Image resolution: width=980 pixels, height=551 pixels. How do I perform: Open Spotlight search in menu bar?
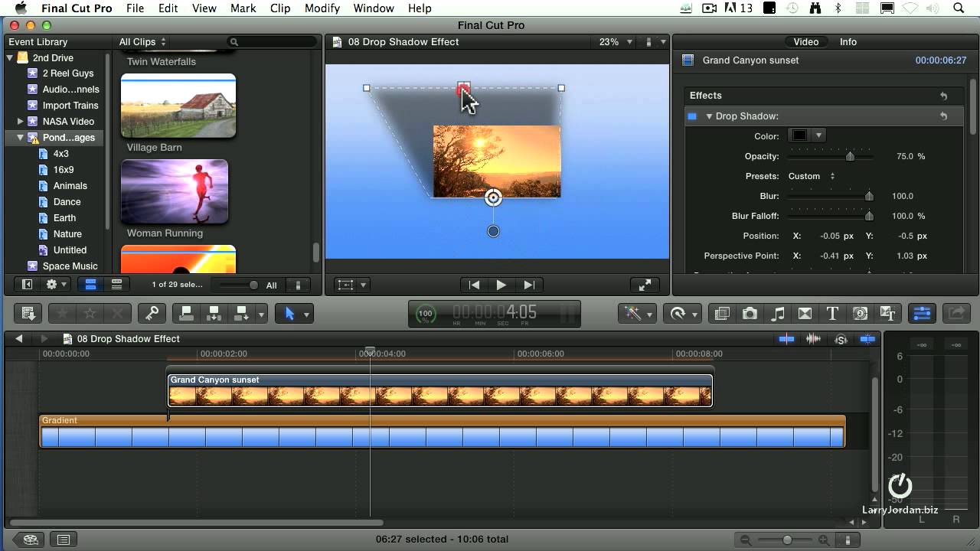coord(958,8)
